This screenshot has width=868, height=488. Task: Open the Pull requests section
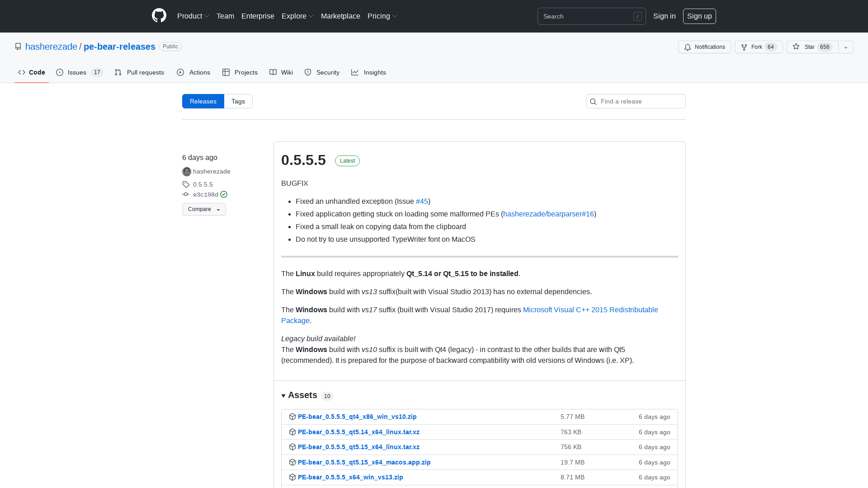(139, 72)
